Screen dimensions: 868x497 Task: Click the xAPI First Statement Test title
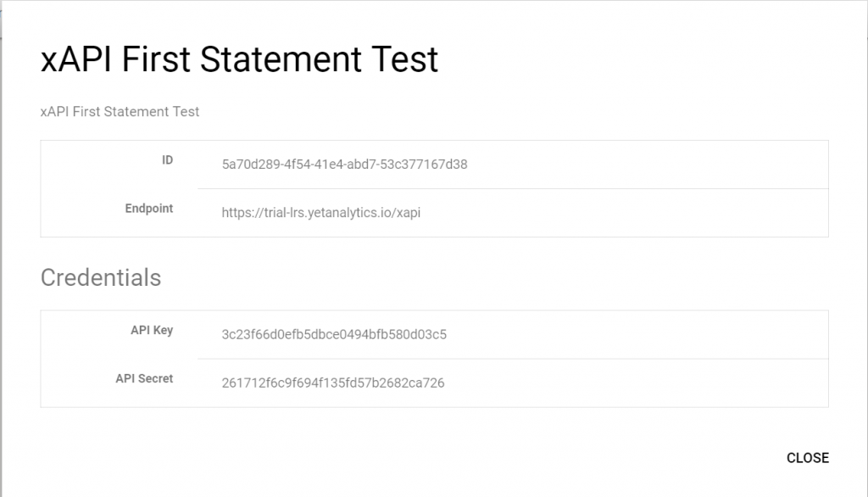click(x=238, y=59)
